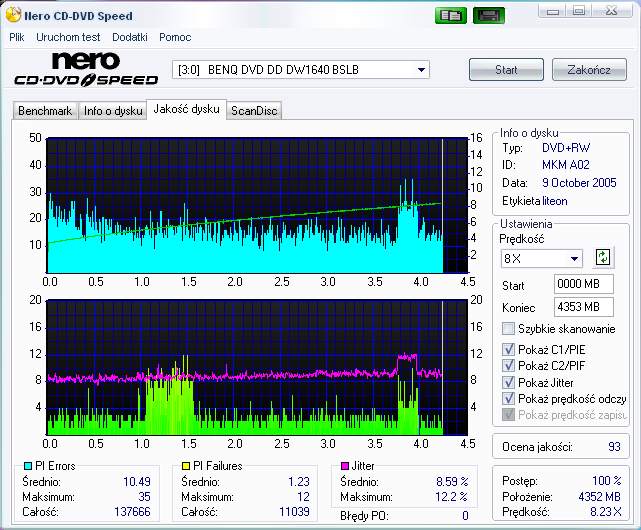Click the Jitter average 8.59 %

[452, 481]
